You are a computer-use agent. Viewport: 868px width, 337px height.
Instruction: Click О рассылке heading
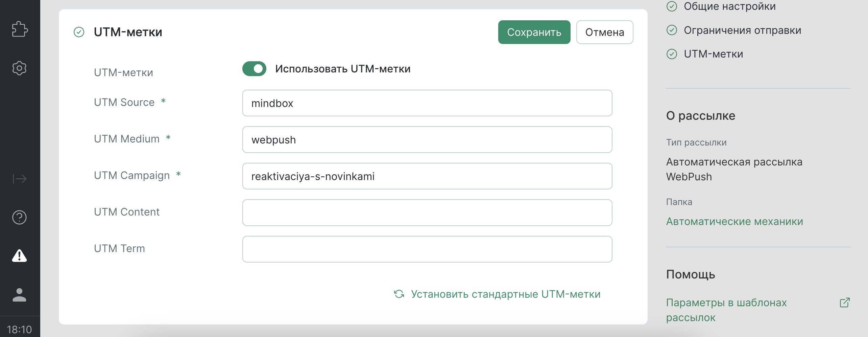tap(701, 116)
